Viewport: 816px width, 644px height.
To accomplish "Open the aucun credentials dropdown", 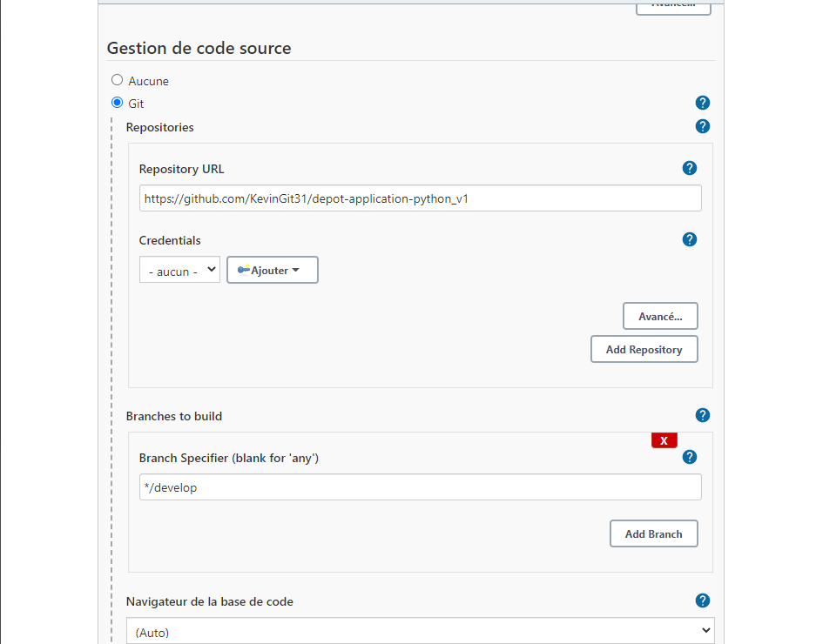I will (179, 270).
